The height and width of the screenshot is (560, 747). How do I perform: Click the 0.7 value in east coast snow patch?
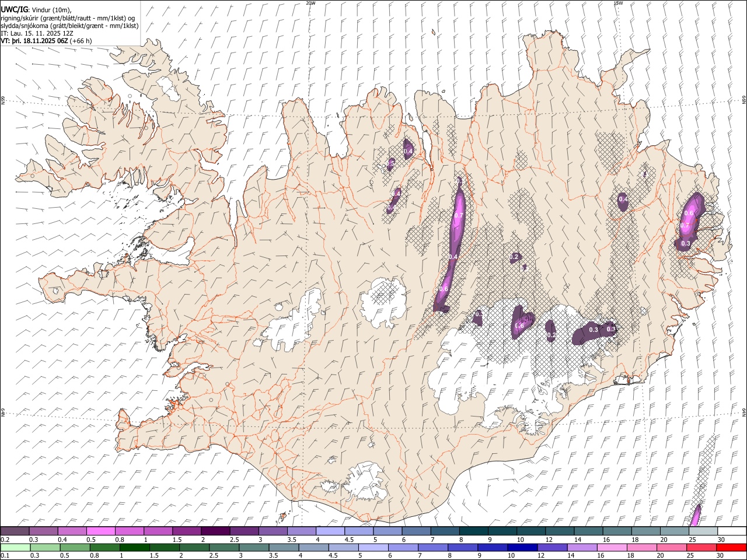click(685, 226)
